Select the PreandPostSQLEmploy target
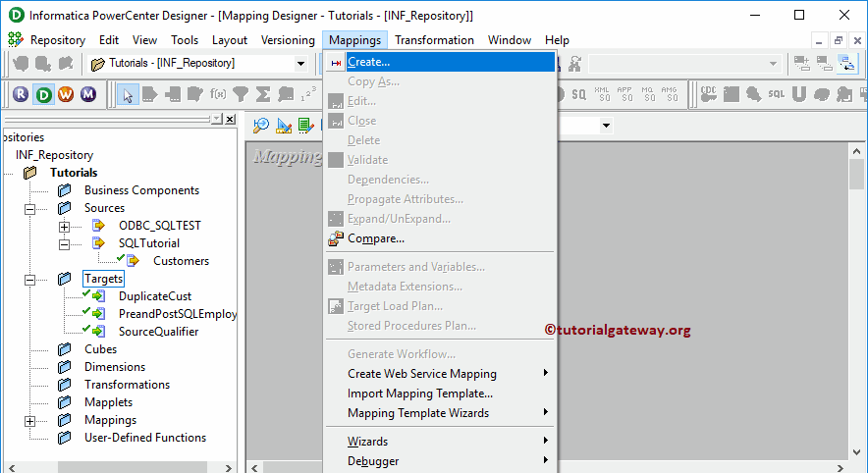 coord(178,314)
